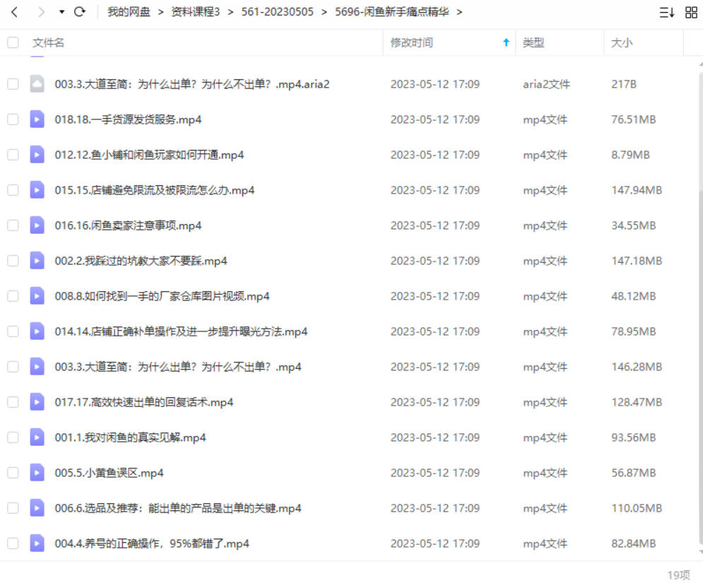Expand chevron after 5696-闲鱼新手痛点精华 breadcrumb
This screenshot has width=703, height=588.
(x=459, y=12)
